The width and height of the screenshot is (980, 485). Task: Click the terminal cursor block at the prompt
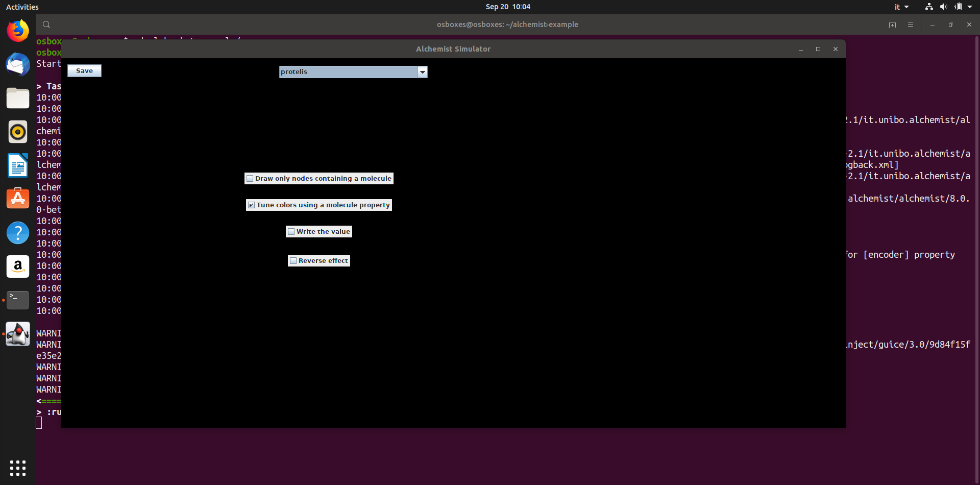[39, 423]
